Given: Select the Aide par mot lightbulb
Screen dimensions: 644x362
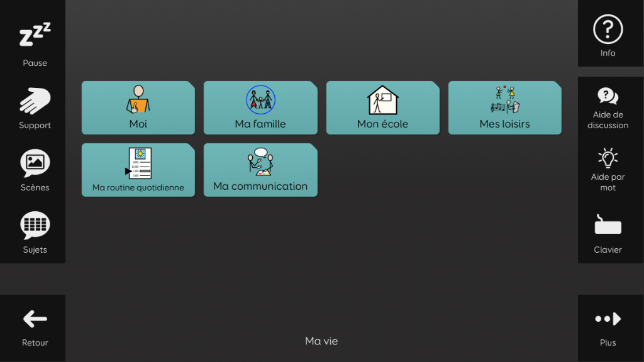Looking at the screenshot, I should (608, 160).
